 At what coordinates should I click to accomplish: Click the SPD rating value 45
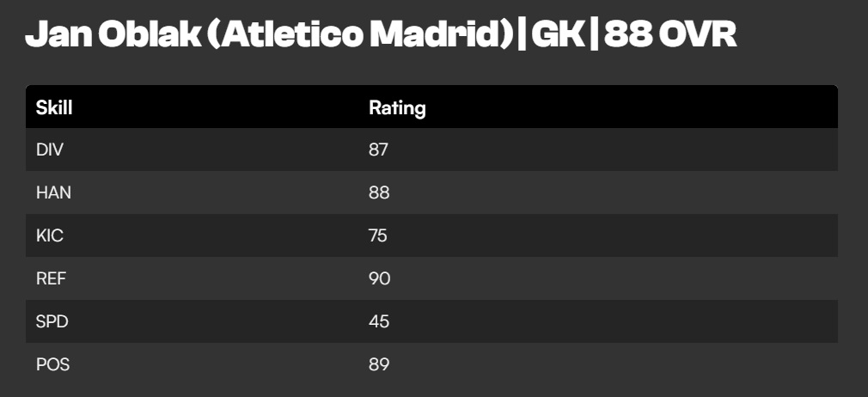(379, 321)
